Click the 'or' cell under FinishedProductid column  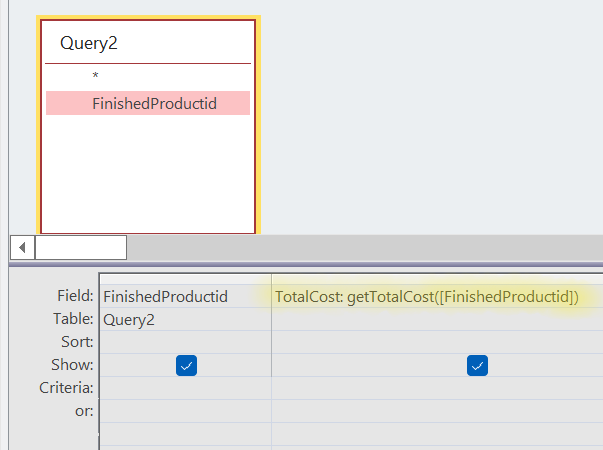tap(185, 411)
